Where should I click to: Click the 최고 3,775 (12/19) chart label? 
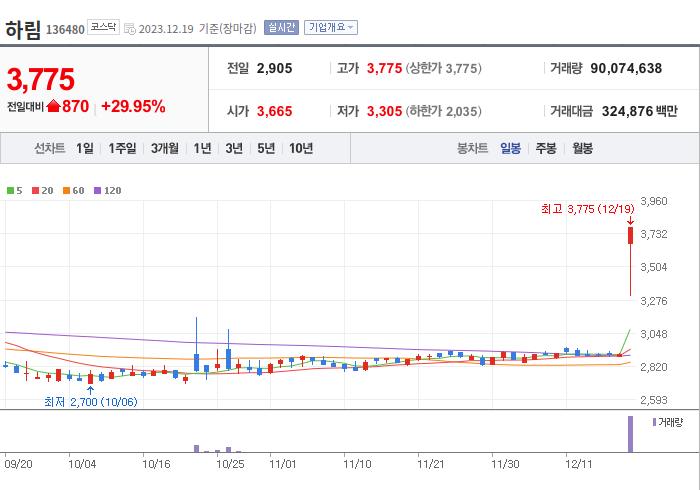(588, 209)
